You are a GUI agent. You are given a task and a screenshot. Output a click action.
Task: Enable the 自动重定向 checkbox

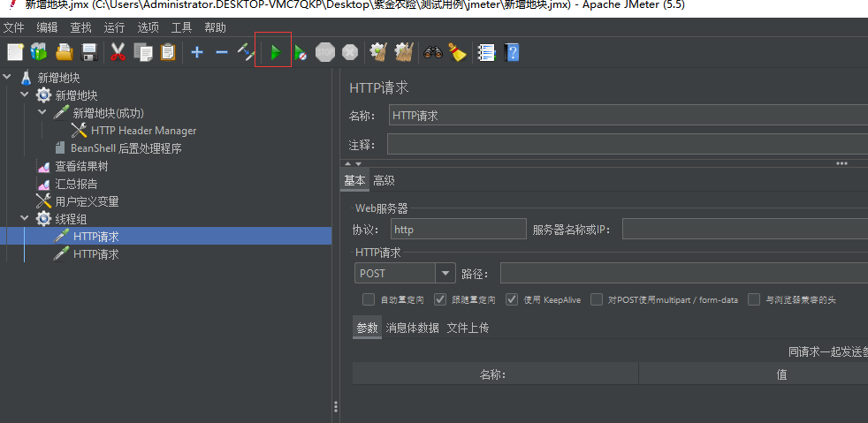(x=369, y=299)
